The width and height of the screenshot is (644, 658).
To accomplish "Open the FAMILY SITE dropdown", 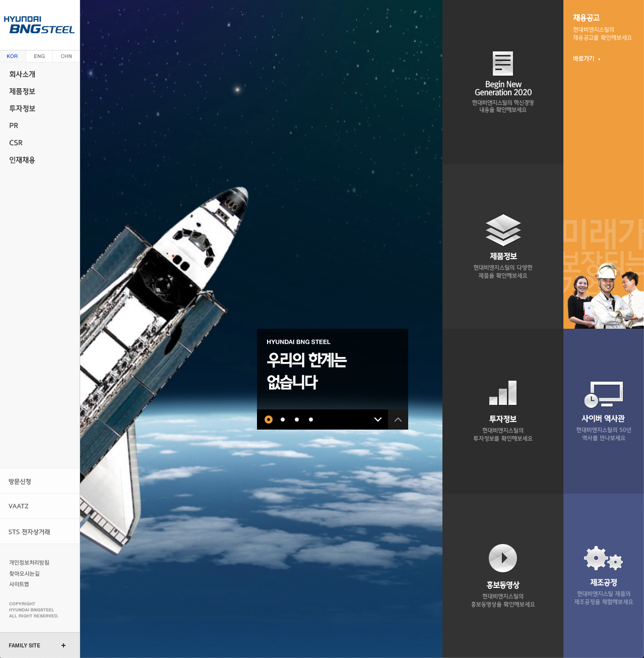I will click(x=40, y=645).
